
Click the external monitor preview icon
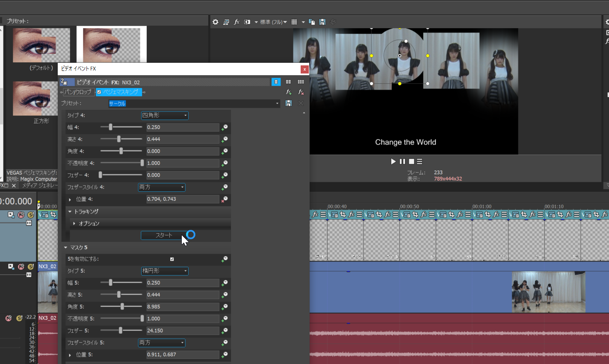click(x=226, y=22)
